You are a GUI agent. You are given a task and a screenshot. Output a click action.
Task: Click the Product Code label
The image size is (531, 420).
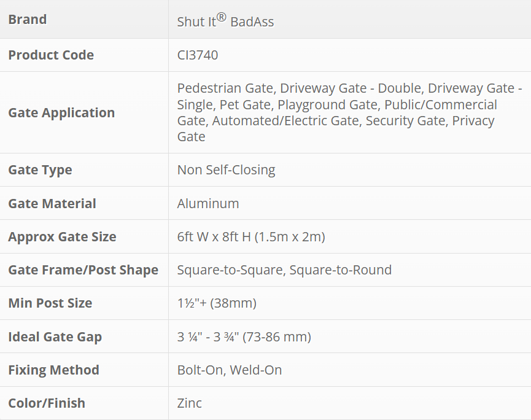click(x=51, y=55)
